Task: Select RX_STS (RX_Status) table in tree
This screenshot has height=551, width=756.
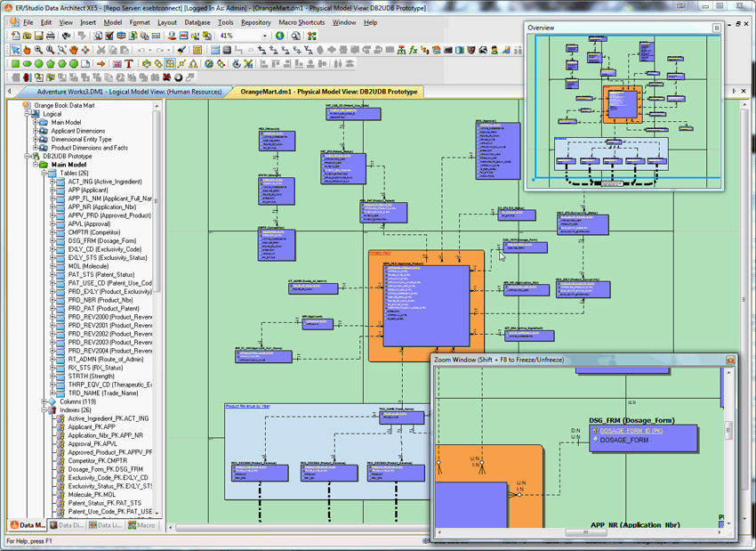Action: click(x=95, y=368)
